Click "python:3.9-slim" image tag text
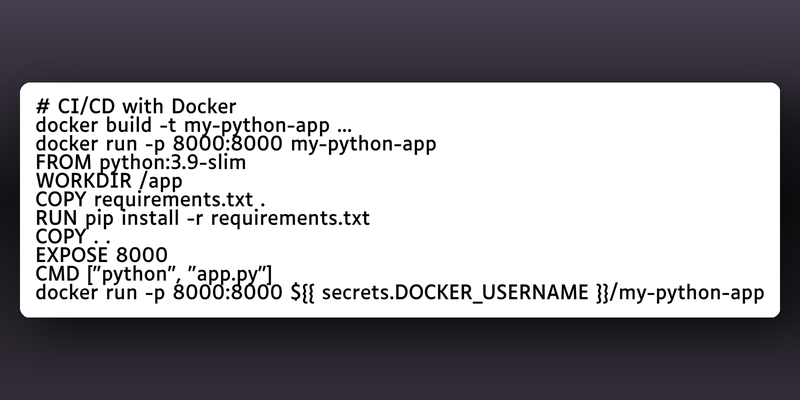 pos(172,163)
